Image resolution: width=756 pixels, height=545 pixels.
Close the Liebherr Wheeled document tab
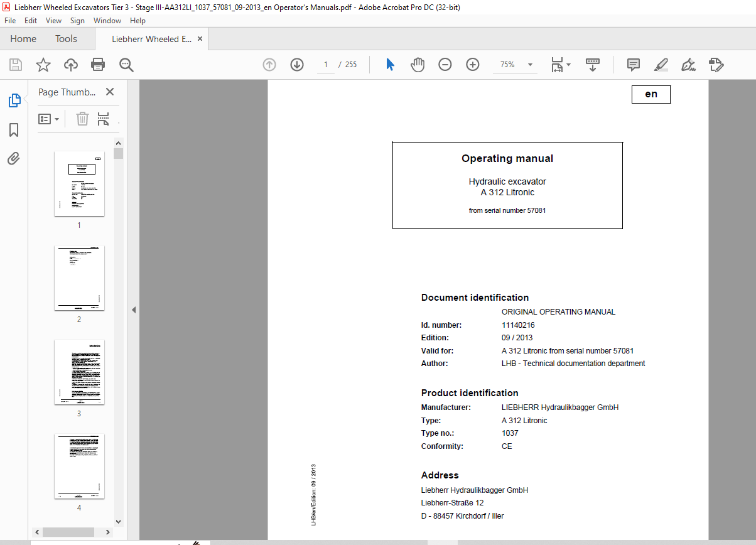point(200,39)
